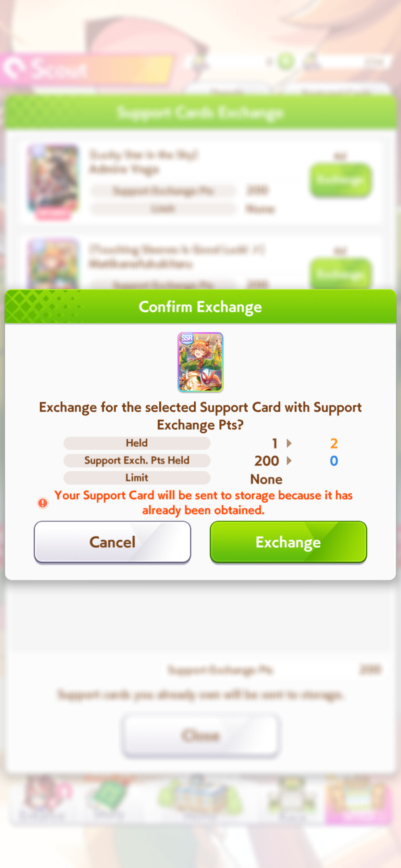Click the SSR rarity badge on card

pyautogui.click(x=187, y=338)
